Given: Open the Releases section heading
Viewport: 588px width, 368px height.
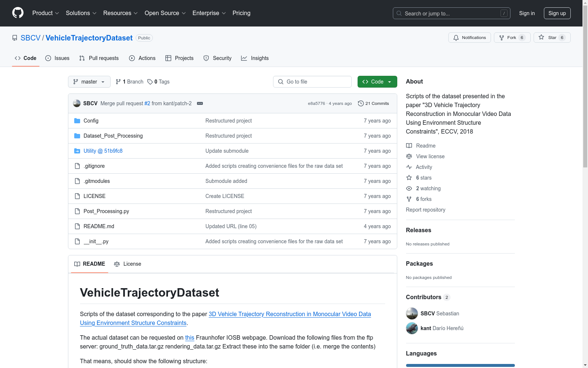Looking at the screenshot, I should tap(419, 230).
